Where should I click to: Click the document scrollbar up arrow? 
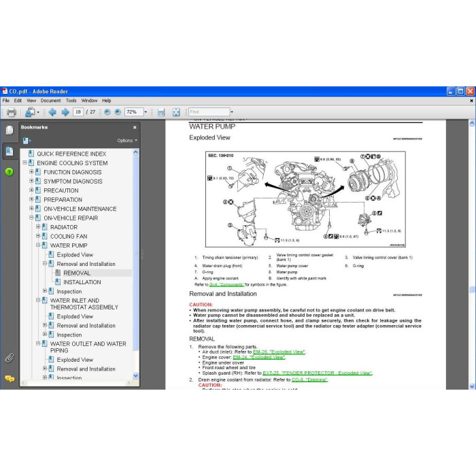click(x=472, y=123)
